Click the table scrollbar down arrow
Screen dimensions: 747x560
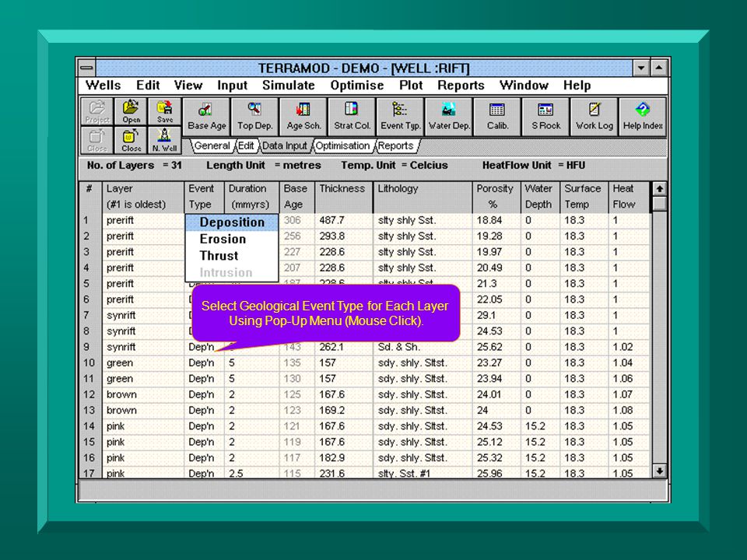[x=659, y=471]
